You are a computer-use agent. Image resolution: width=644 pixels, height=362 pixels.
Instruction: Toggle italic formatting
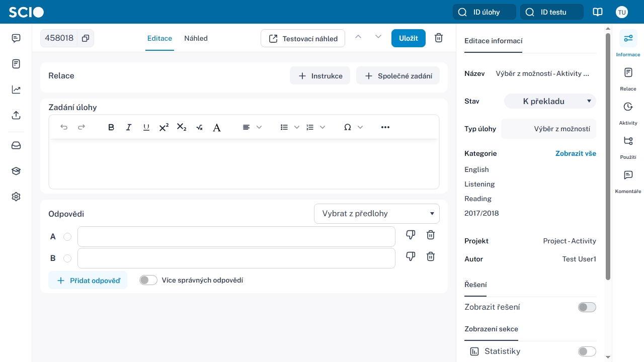point(129,127)
